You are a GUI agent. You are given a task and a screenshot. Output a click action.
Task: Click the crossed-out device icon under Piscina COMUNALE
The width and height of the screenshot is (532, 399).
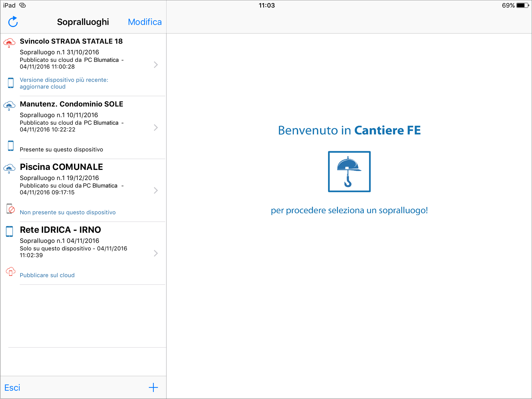click(10, 209)
